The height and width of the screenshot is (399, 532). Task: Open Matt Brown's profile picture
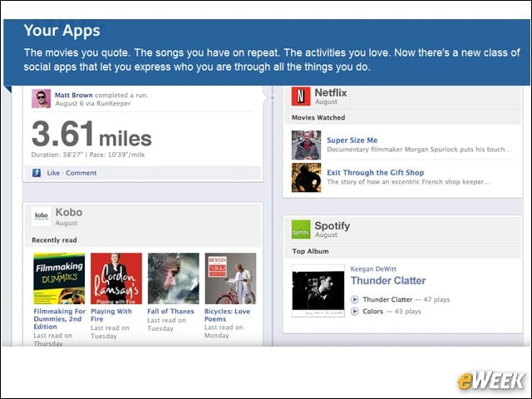click(41, 99)
